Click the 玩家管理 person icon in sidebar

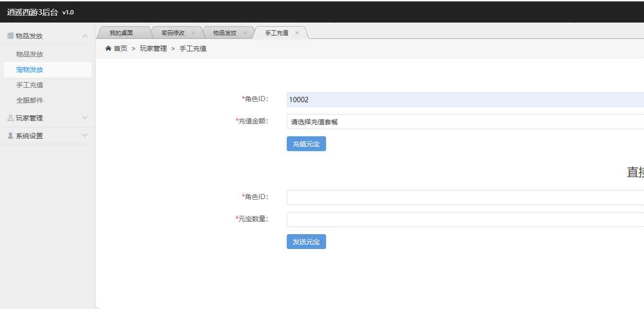point(11,118)
